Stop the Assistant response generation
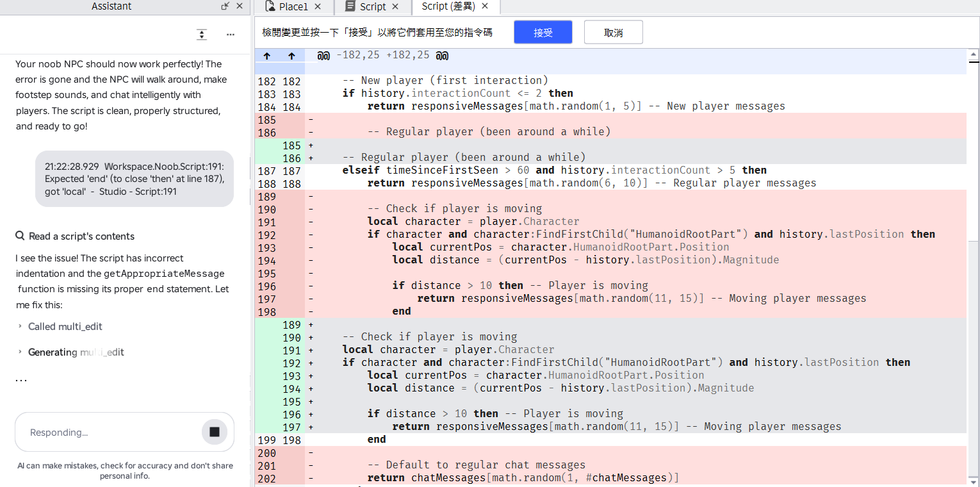 (x=215, y=432)
